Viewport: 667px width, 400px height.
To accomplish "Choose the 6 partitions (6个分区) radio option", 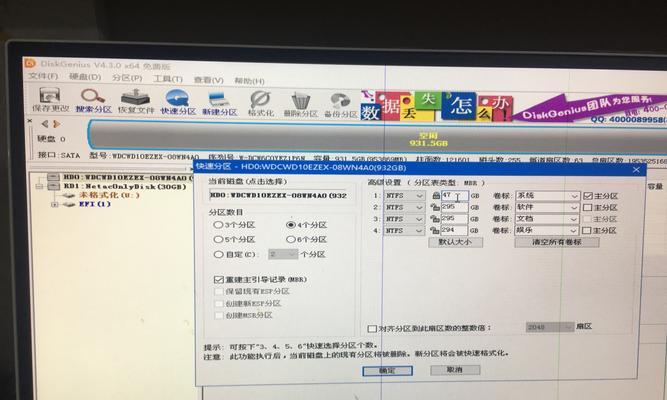I will coord(307,240).
